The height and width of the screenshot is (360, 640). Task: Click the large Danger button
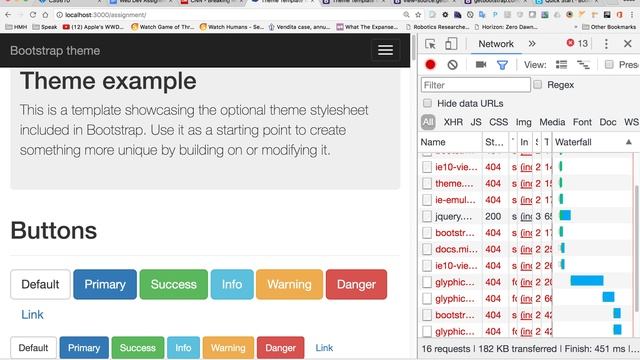coord(356,284)
